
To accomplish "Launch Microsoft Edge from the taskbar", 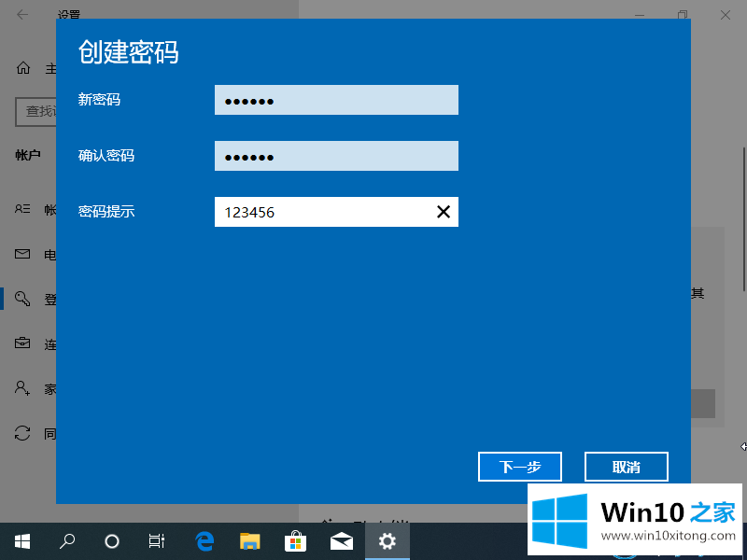I will (204, 540).
